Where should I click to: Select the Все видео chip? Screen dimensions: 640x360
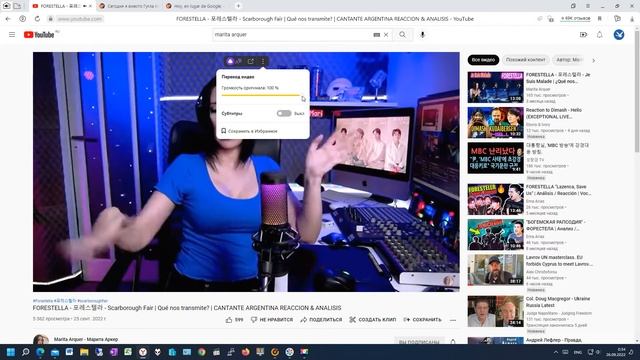coord(483,60)
